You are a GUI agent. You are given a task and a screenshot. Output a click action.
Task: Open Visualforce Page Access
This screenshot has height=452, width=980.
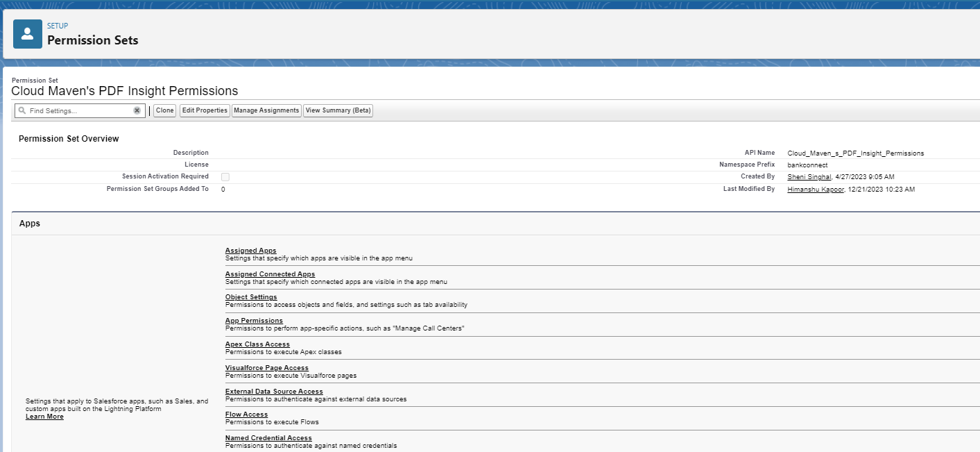point(267,368)
